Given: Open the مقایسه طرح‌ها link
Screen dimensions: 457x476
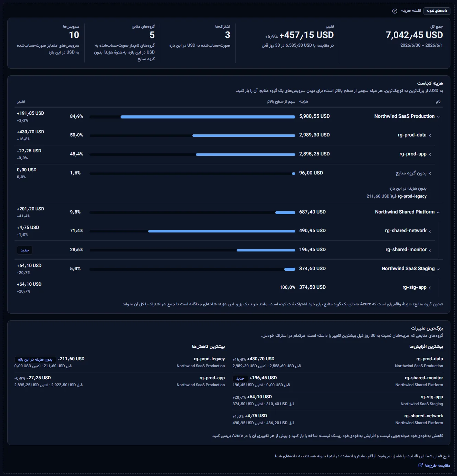Looking at the screenshot, I should click(x=437, y=465).
